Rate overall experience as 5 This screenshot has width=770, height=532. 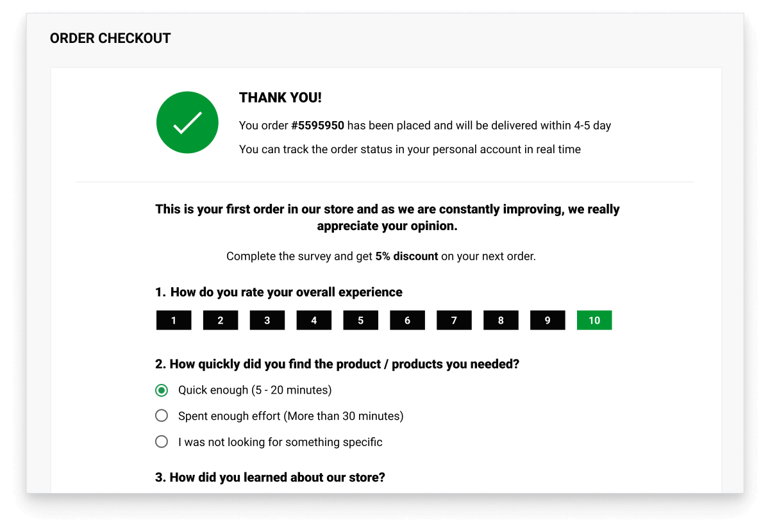tap(360, 320)
